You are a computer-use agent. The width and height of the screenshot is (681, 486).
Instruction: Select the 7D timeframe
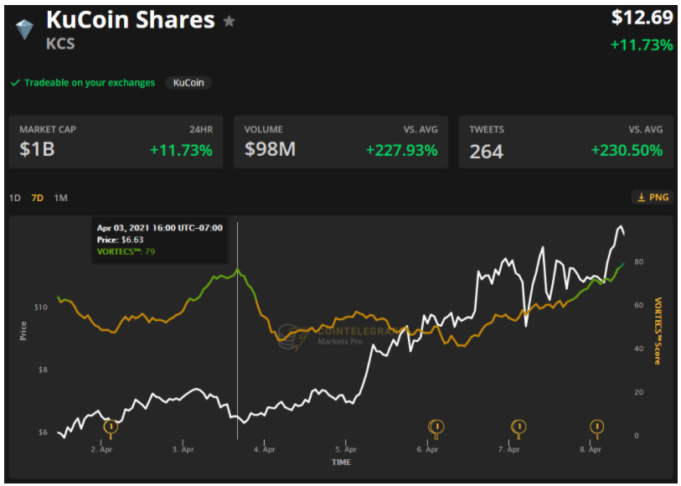point(37,198)
